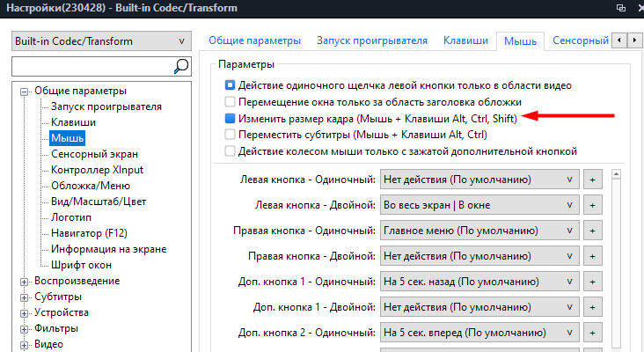
Task: Enable Изменить размер кадра checkbox
Action: pyautogui.click(x=230, y=118)
